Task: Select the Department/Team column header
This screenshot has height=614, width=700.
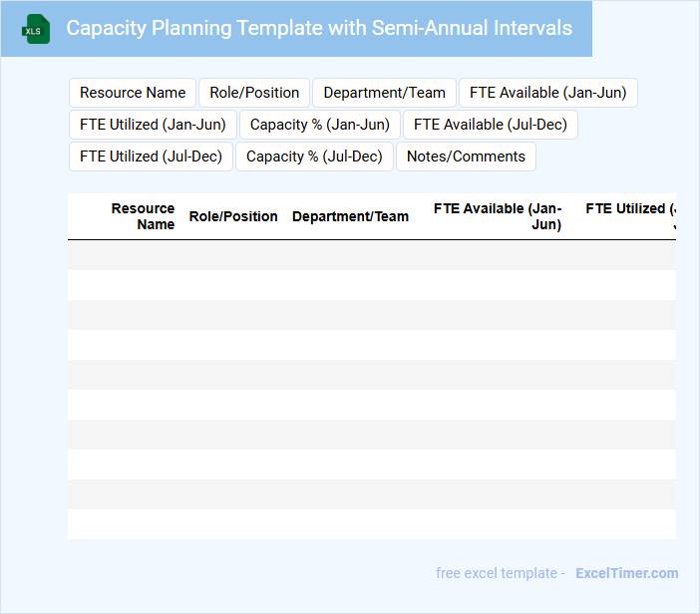Action: pos(350,216)
